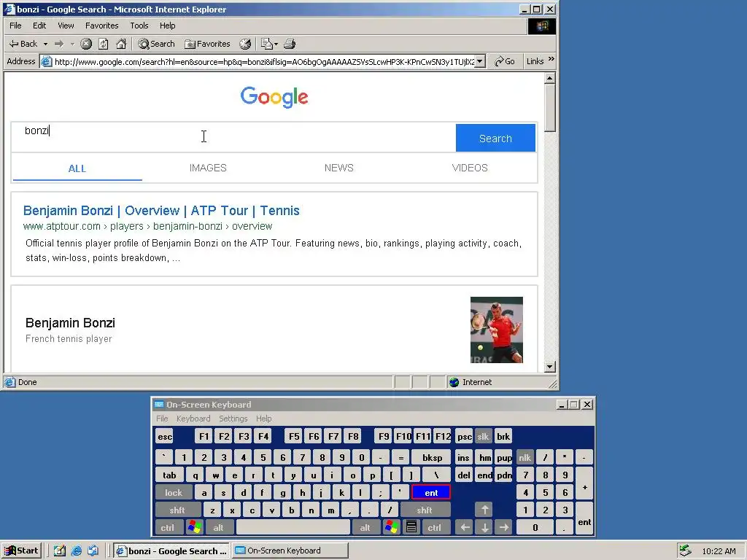Toggle the left shft key on the keyboard

click(177, 510)
